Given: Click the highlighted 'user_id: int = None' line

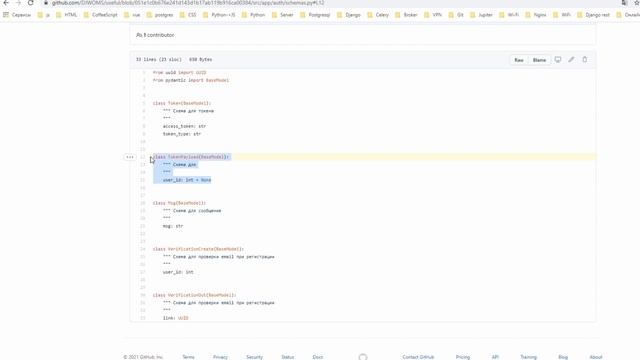Looking at the screenshot, I should [x=187, y=180].
